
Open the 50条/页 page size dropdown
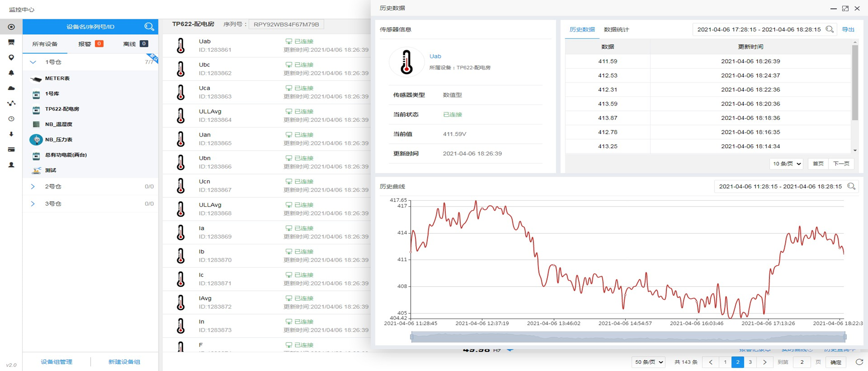coord(648,362)
